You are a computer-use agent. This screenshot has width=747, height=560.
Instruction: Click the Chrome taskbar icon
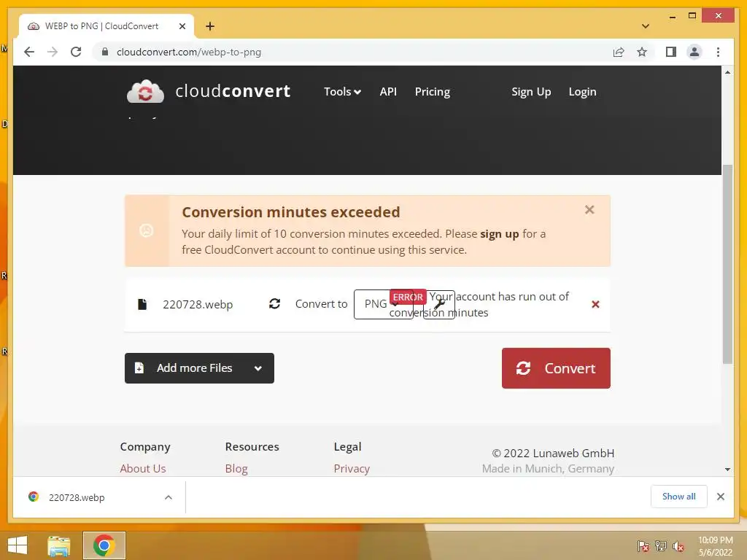[104, 545]
